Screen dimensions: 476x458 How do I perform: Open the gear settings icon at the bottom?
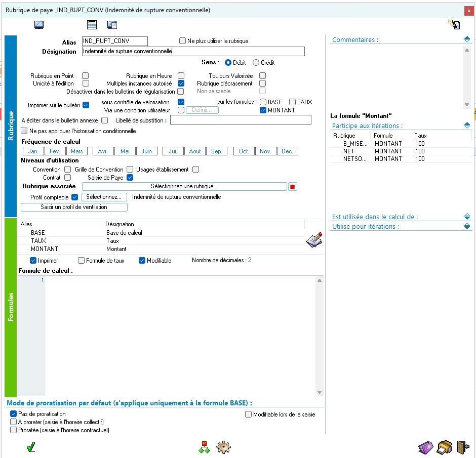[223, 447]
